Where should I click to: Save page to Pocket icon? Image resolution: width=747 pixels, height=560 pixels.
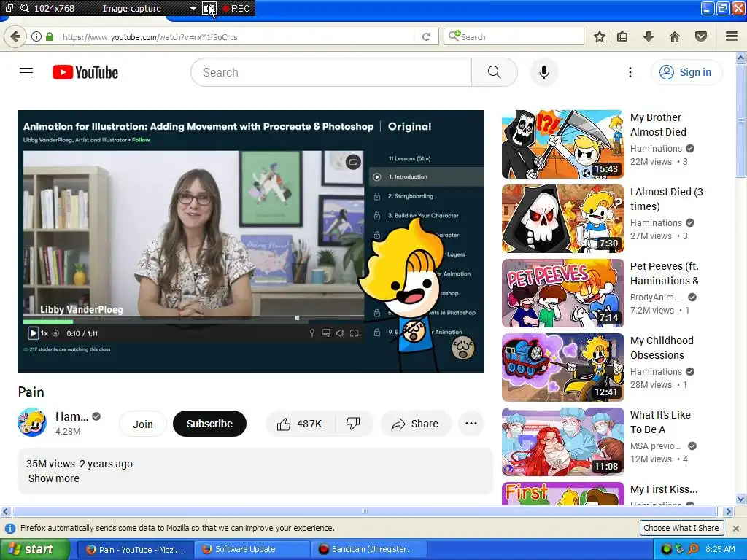(x=701, y=36)
